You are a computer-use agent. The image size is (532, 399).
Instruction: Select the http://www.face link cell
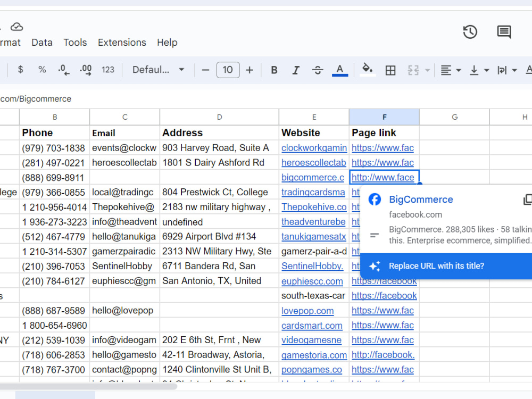click(x=385, y=178)
